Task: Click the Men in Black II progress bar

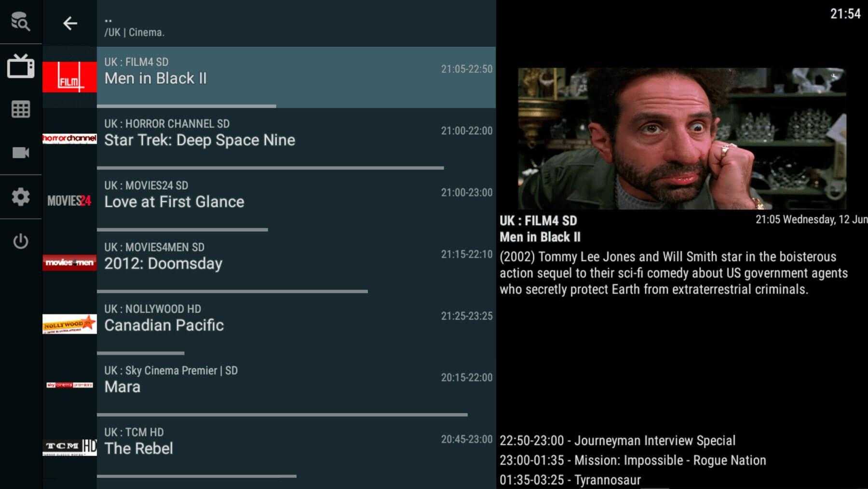Action: point(187,106)
